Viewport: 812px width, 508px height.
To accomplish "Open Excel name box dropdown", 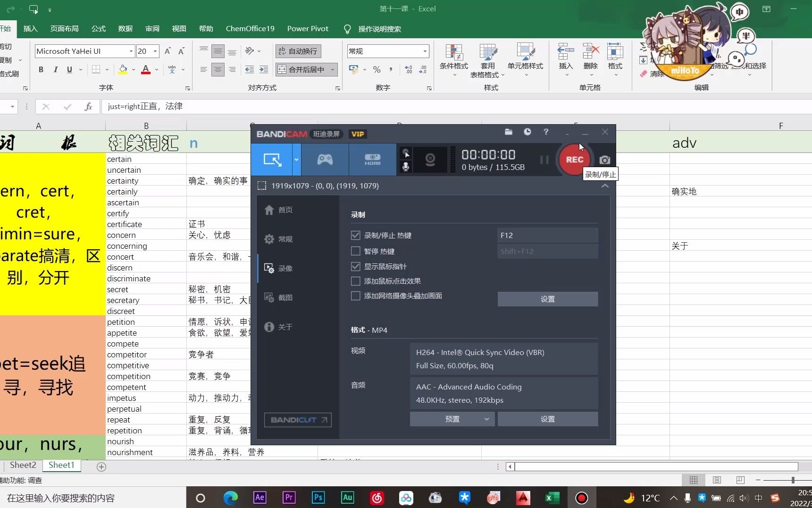I will pyautogui.click(x=12, y=107).
